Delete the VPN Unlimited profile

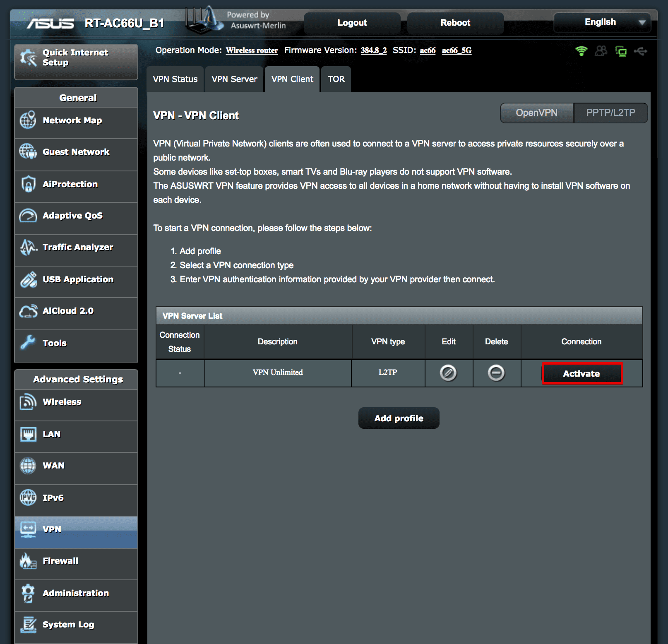pyautogui.click(x=497, y=373)
